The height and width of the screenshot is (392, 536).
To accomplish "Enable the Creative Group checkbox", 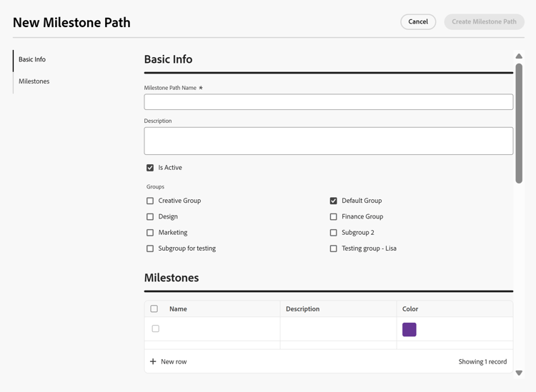I will click(150, 201).
